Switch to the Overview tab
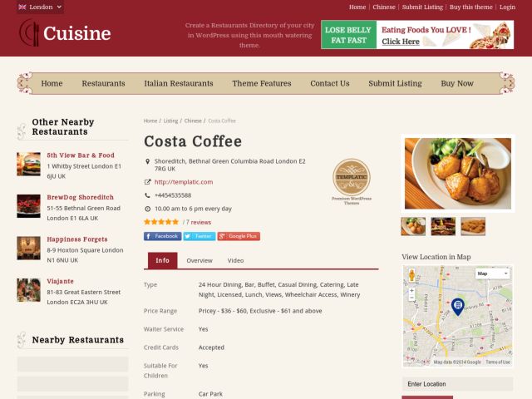Viewport: 532px width, 399px height. 199,260
